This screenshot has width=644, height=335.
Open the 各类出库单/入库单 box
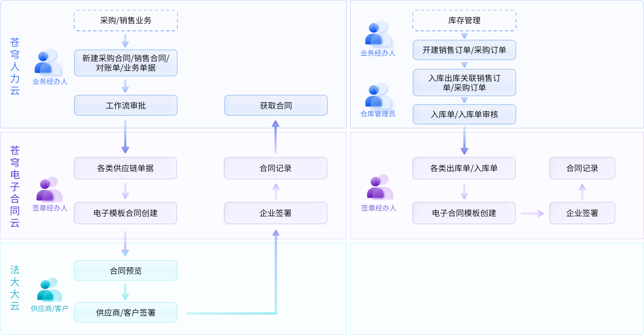[x=464, y=168]
